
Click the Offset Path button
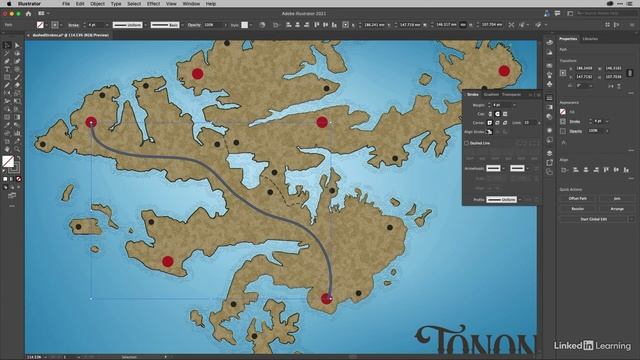[x=578, y=198]
